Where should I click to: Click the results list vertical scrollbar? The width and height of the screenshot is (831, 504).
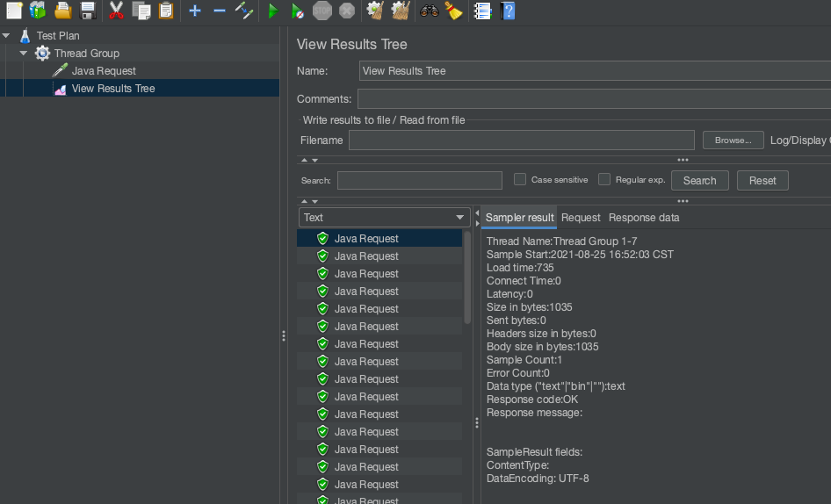(x=467, y=277)
